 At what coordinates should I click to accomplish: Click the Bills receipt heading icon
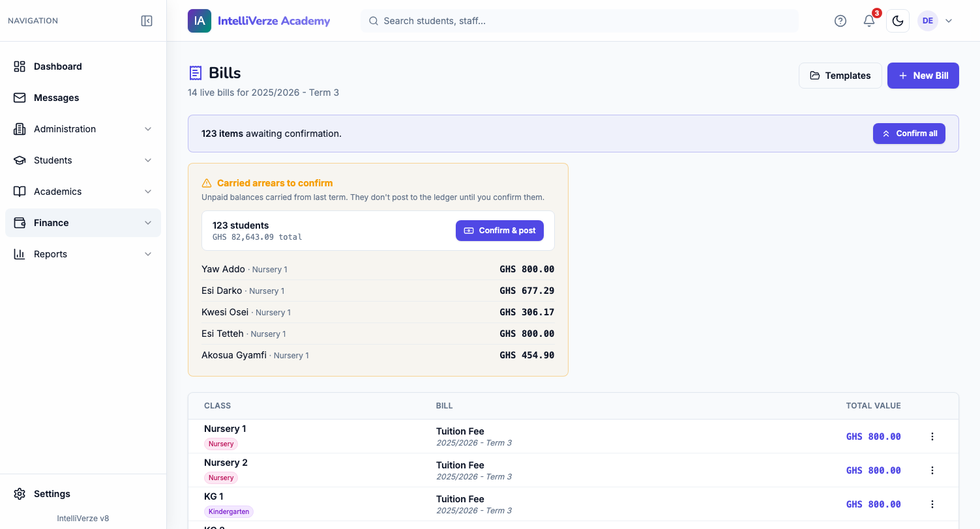click(195, 73)
